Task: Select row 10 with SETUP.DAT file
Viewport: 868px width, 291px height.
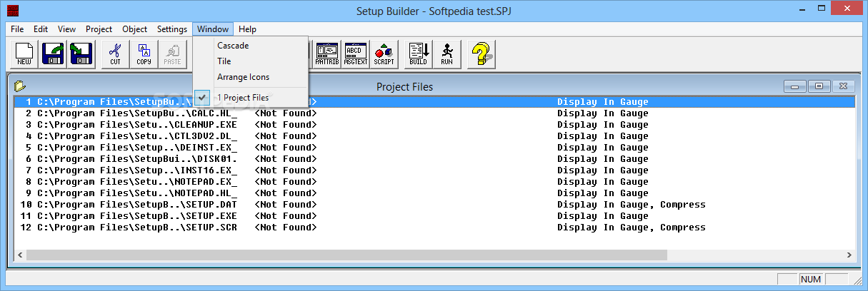Action: point(434,205)
